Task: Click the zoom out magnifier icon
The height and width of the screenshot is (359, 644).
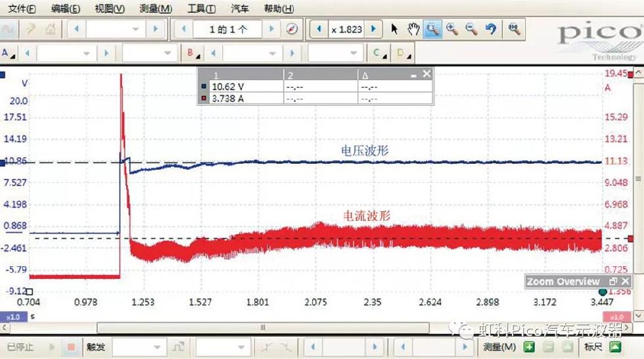Action: pyautogui.click(x=471, y=29)
